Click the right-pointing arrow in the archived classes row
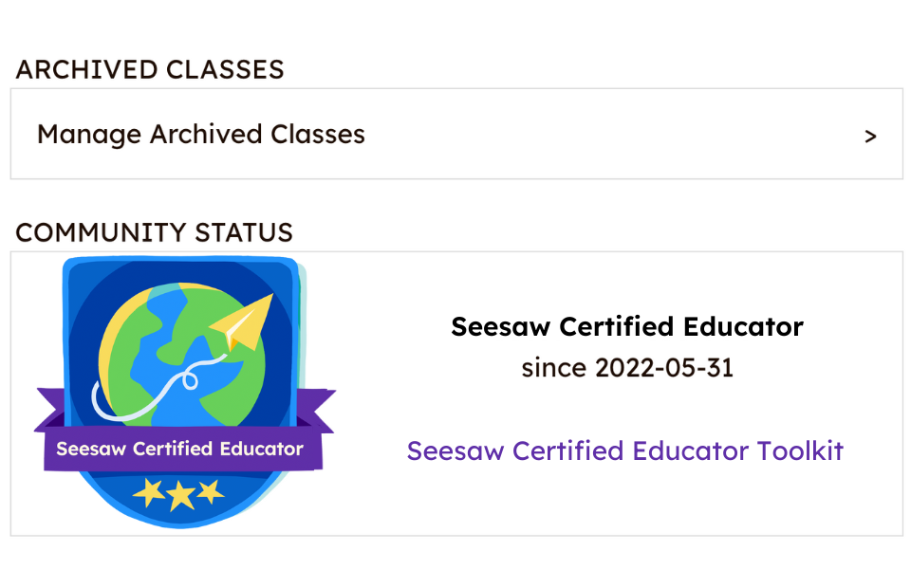 pos(870,136)
